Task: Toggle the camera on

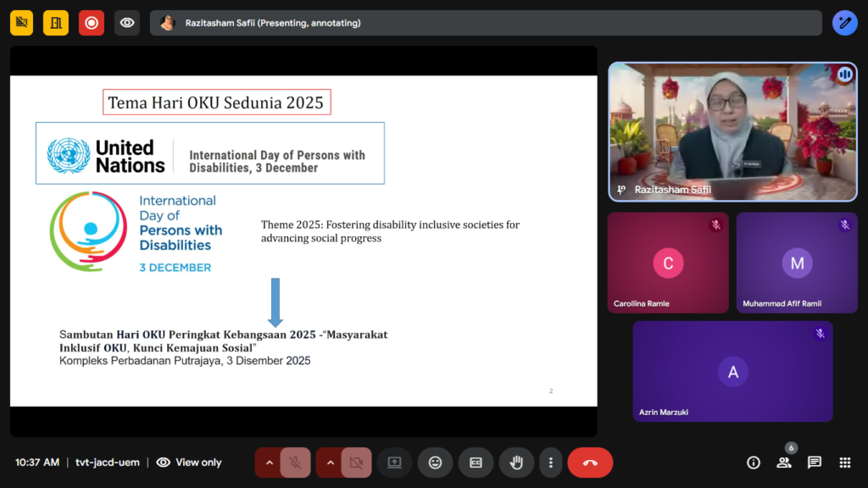Action: click(356, 463)
